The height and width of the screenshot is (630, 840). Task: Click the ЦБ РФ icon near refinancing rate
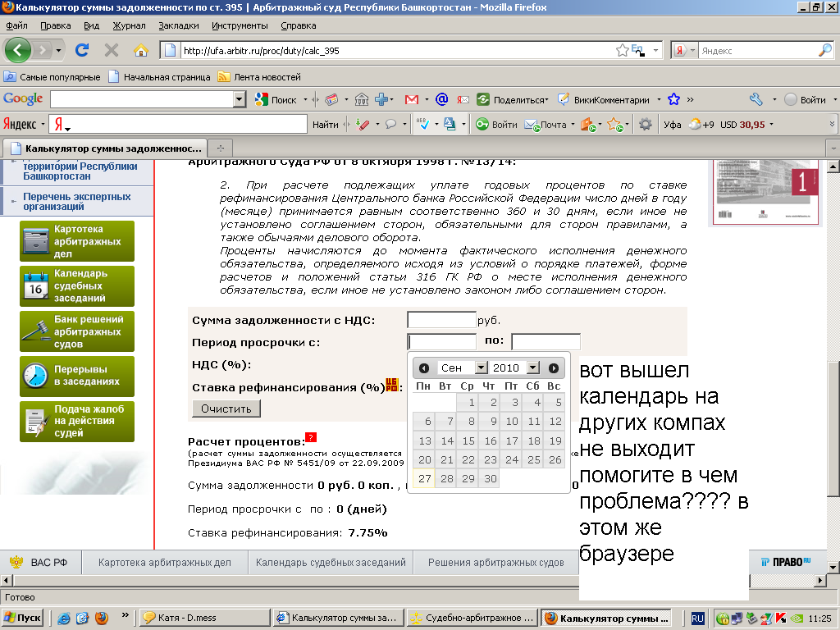pos(392,385)
